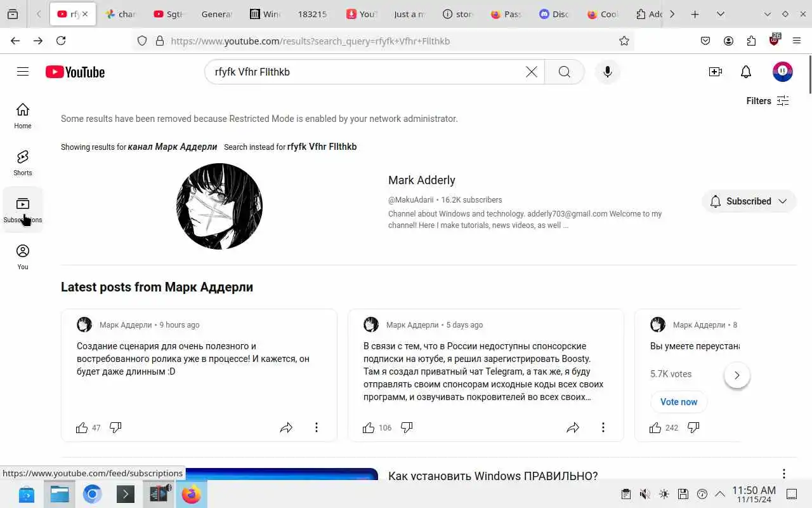Screen dimensions: 812x508
Task: Dislike the poll post with 242 likes
Action: click(694, 428)
